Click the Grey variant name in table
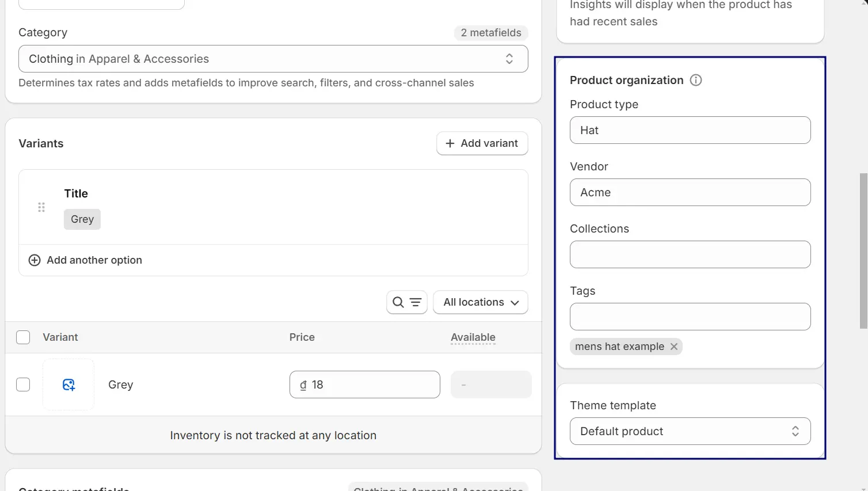This screenshot has height=491, width=868. [121, 385]
